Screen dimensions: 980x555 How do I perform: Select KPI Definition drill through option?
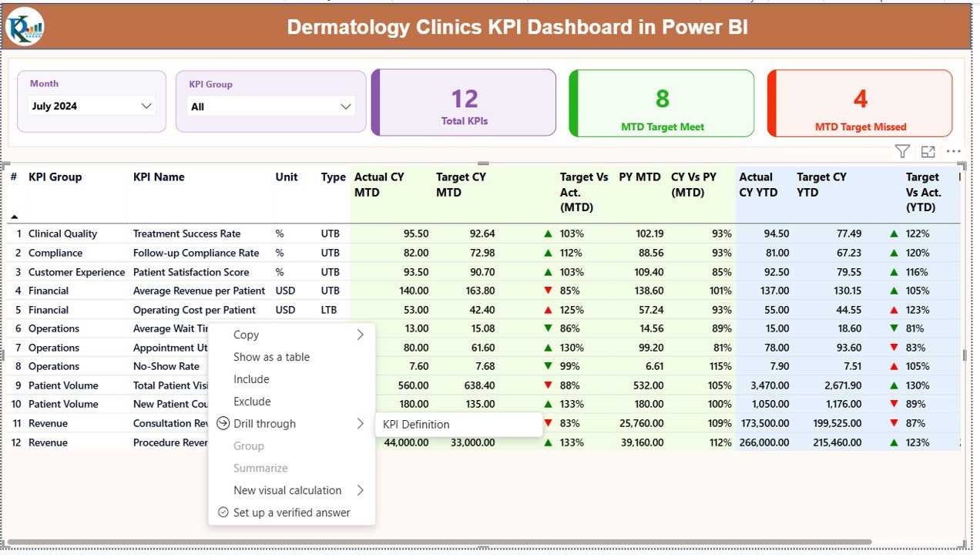point(416,424)
